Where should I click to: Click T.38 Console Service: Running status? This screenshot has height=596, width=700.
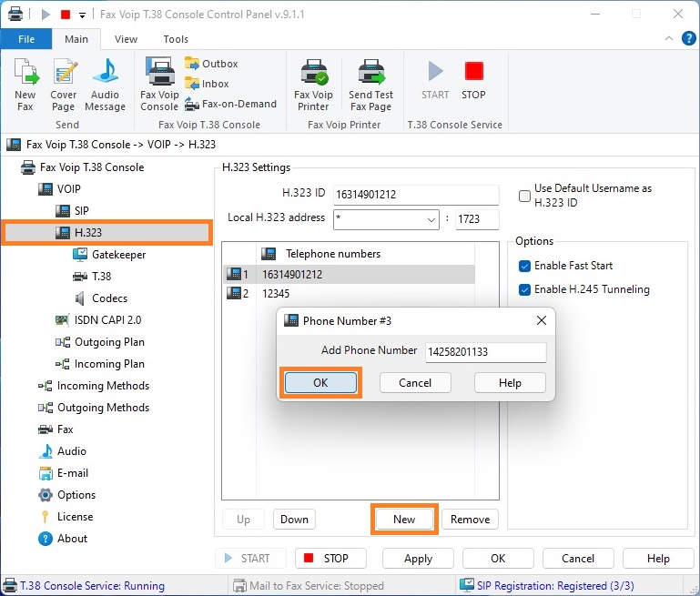[84, 586]
